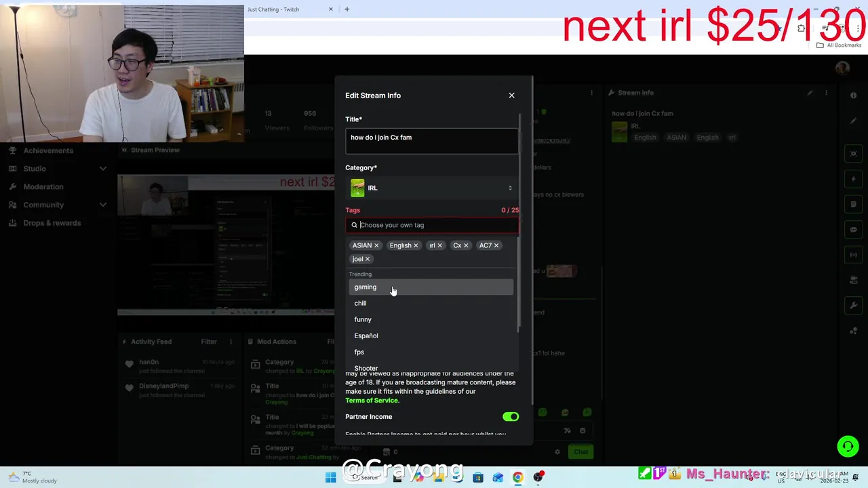Screen dimensions: 868x488
Task: Click the lightning bolt quick action icon
Action: point(853,179)
